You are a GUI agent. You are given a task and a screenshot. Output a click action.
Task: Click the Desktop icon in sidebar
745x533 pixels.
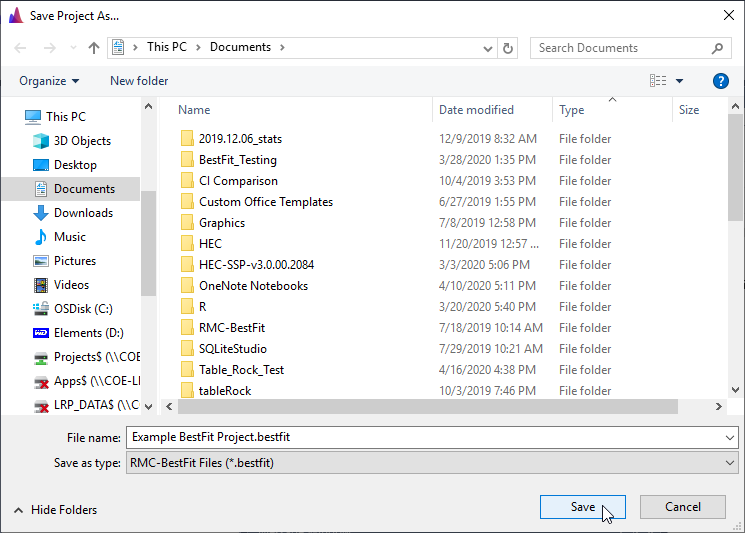point(41,165)
